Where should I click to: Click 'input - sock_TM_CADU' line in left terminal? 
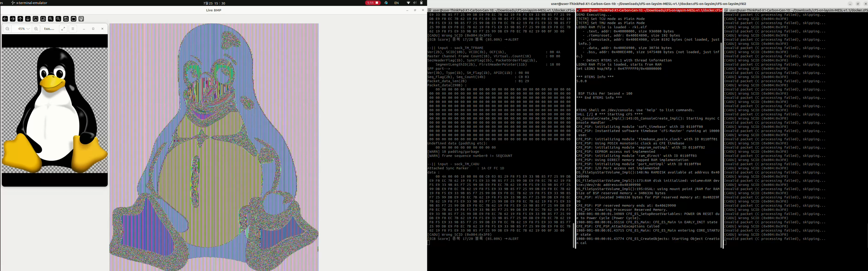point(453,164)
